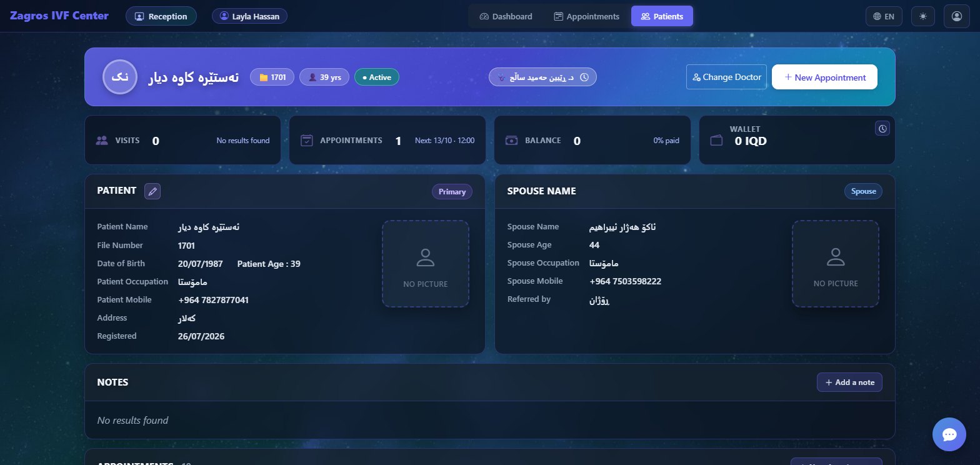Click the spouse NO PICTURE placeholder
Image resolution: width=980 pixels, height=465 pixels.
[836, 264]
